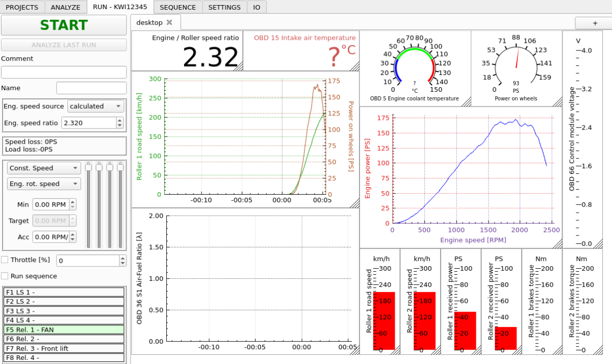612x364 pixels.
Task: Click the ANALYZE LAST RUN button
Action: 64,45
